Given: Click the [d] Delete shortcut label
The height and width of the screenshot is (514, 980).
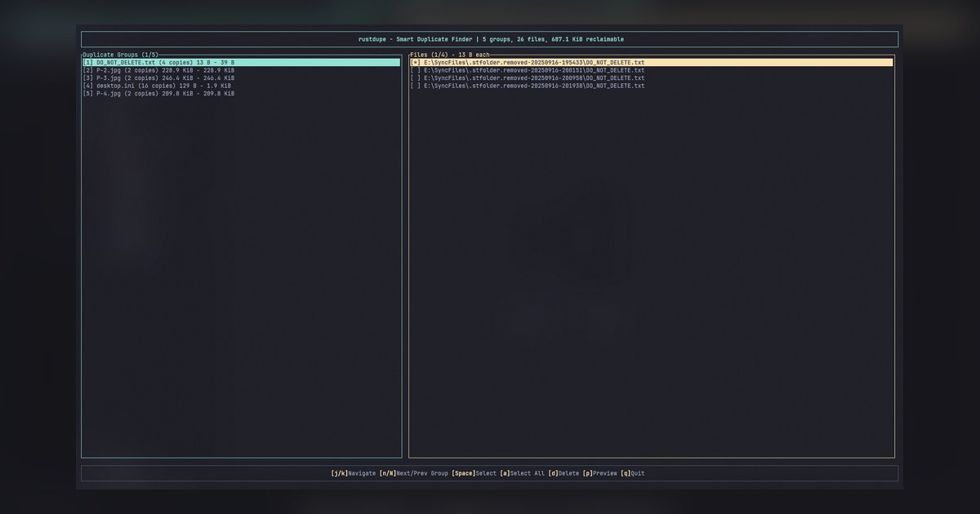Looking at the screenshot, I should [x=563, y=473].
